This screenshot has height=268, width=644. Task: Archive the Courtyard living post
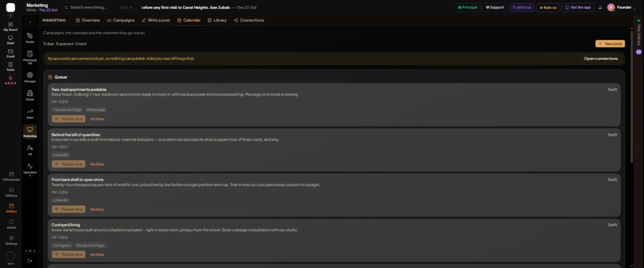click(x=97, y=255)
